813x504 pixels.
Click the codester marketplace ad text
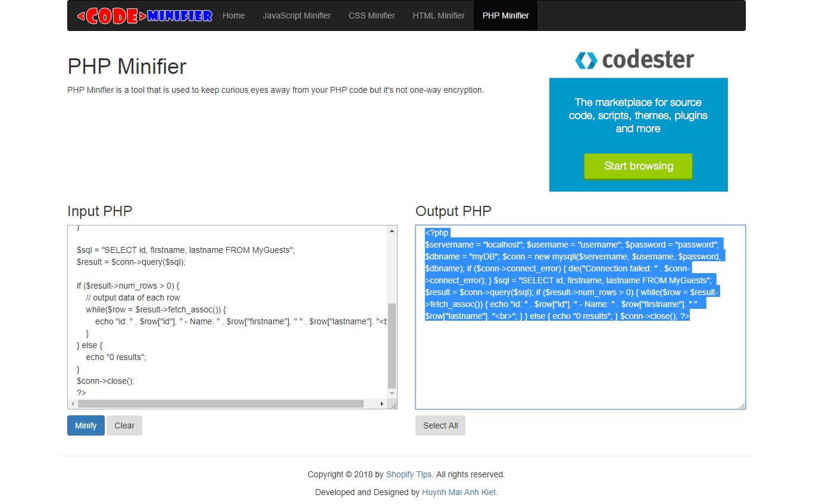638,115
